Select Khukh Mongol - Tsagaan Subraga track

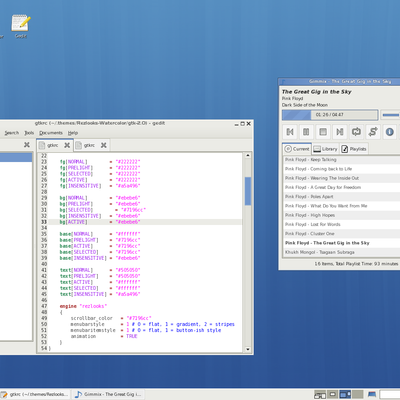pyautogui.click(x=342, y=252)
